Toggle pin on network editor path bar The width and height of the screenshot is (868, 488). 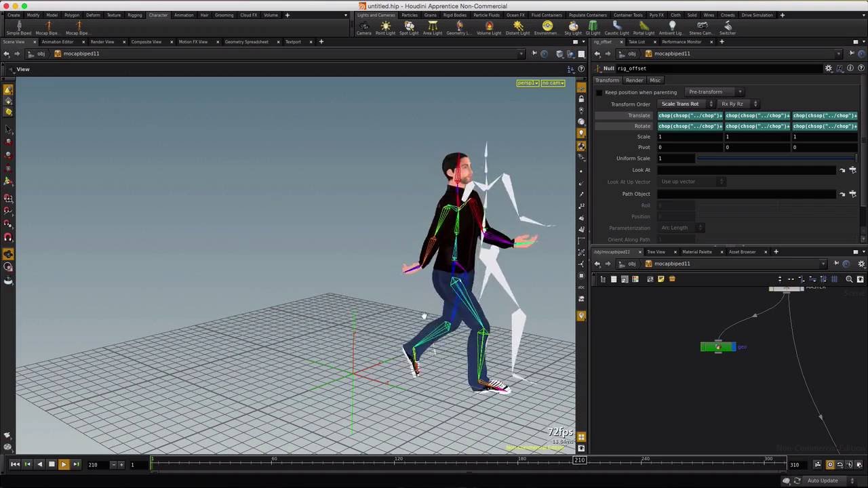(x=836, y=264)
